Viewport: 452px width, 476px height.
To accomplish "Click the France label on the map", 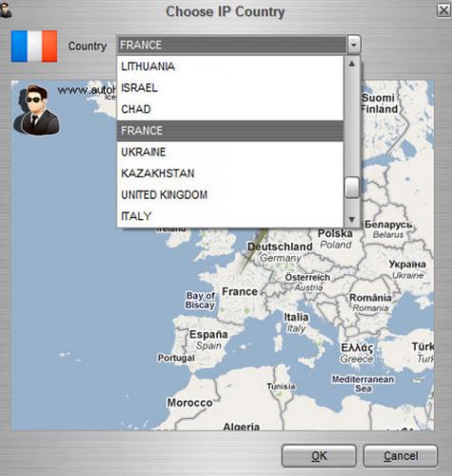I will pos(240,291).
